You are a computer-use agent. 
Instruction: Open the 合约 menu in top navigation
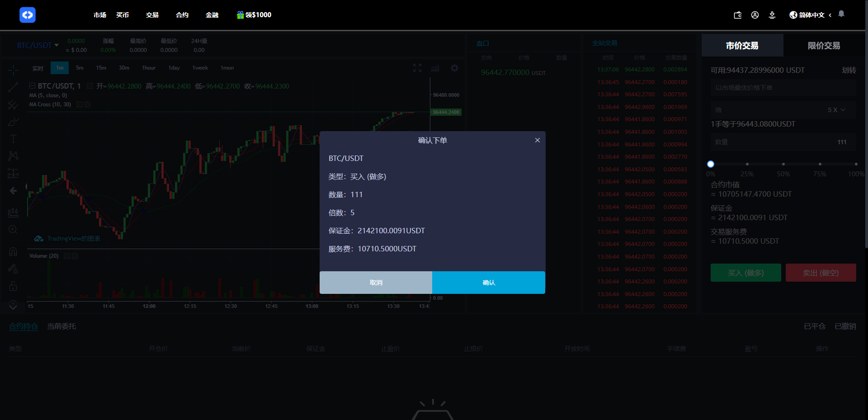182,15
